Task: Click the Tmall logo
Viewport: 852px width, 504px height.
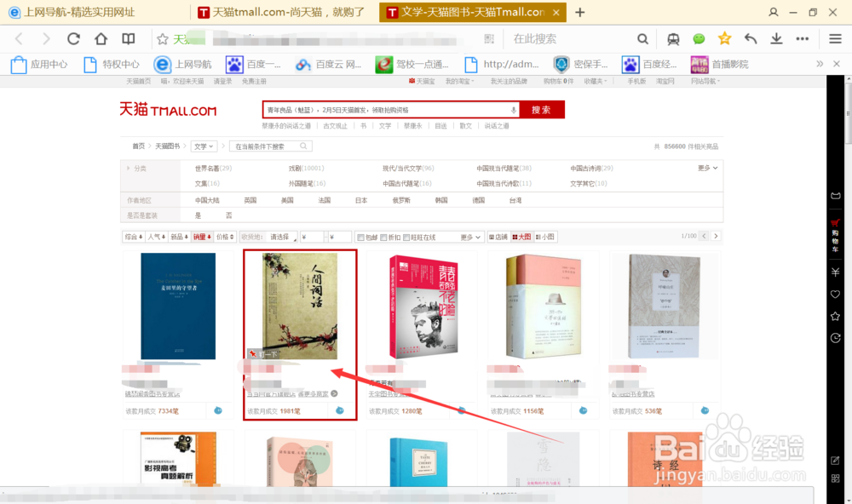Action: tap(168, 110)
